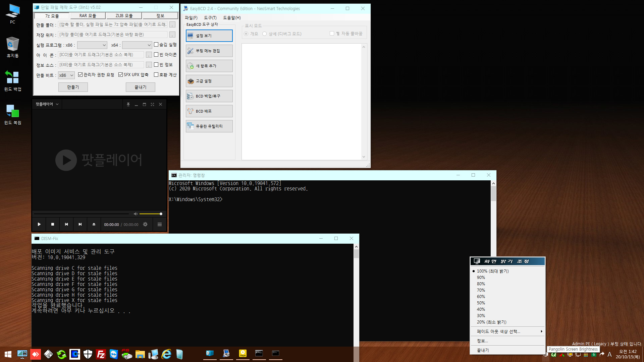Expand the x86 실행 프로그램 dropdown
The width and height of the screenshot is (644, 362).
92,45
